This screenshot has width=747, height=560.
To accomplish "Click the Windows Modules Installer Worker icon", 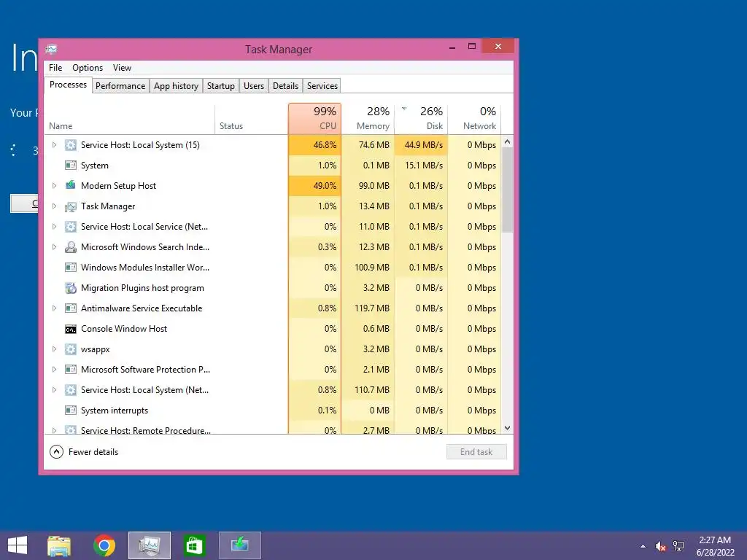I will coord(71,268).
